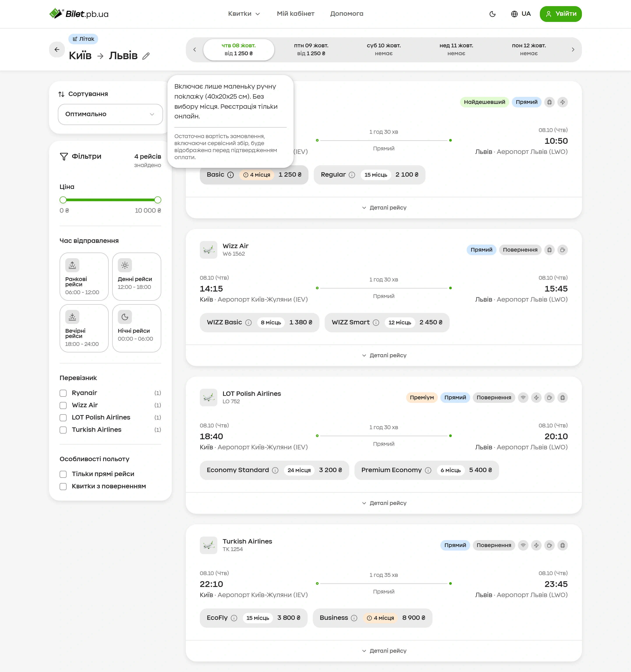Click the Увійти login button

(x=561, y=14)
